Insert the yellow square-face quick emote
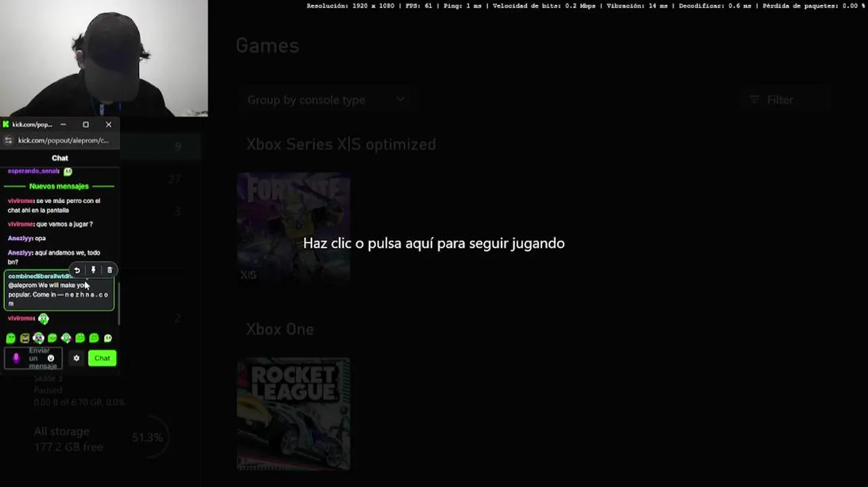Viewport: 868px width, 487px height. tap(24, 338)
